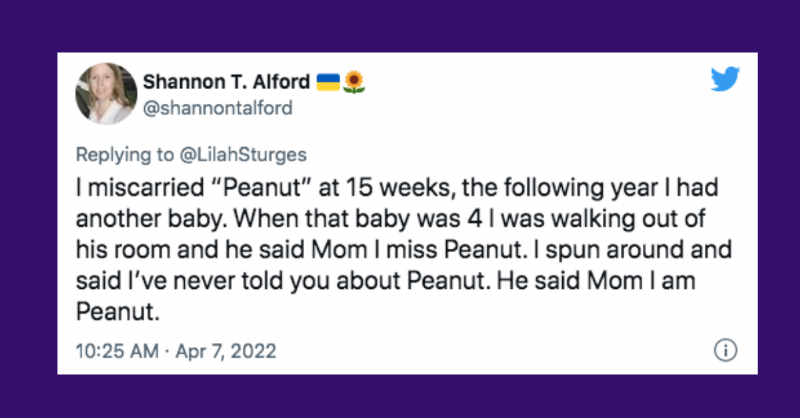Viewport: 800px width, 418px height.
Task: Click the Ukrainian flag emoji
Action: click(x=327, y=82)
